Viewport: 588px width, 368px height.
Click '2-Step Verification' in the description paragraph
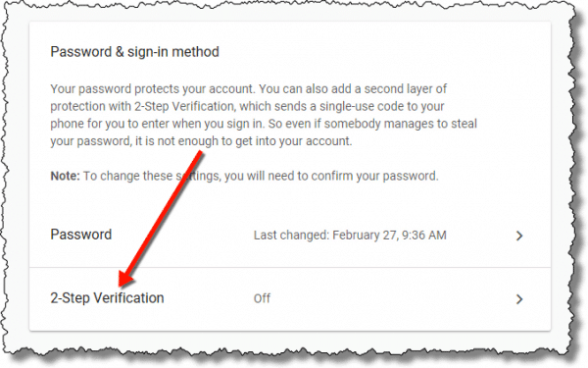click(x=184, y=106)
